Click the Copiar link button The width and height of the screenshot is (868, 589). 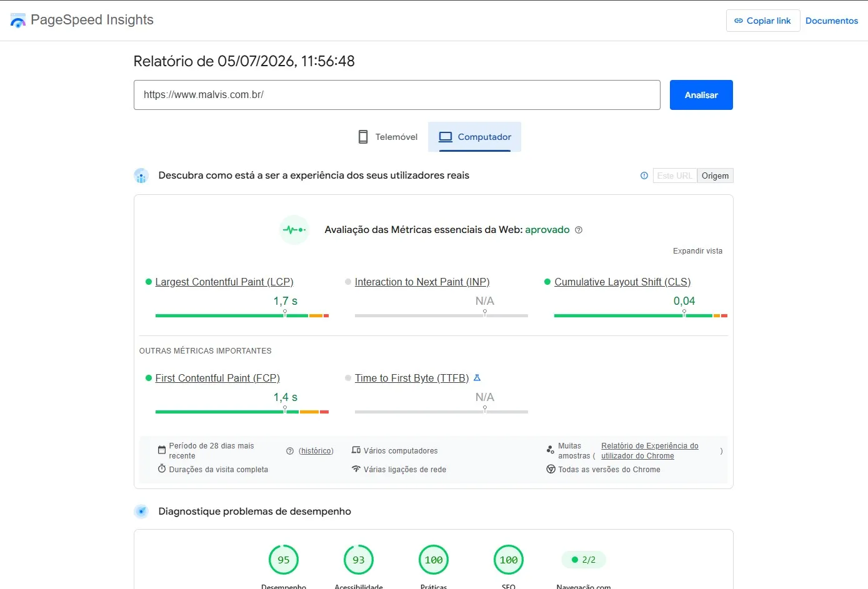pyautogui.click(x=763, y=21)
